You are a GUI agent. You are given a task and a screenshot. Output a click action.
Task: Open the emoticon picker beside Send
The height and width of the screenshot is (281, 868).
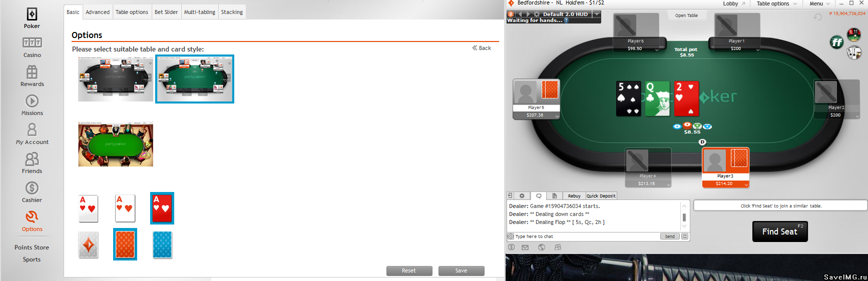pos(685,236)
